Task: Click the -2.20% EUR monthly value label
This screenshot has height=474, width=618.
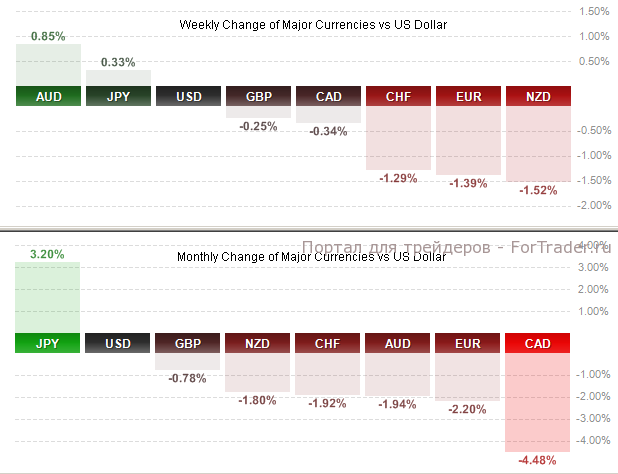Action: tap(468, 409)
